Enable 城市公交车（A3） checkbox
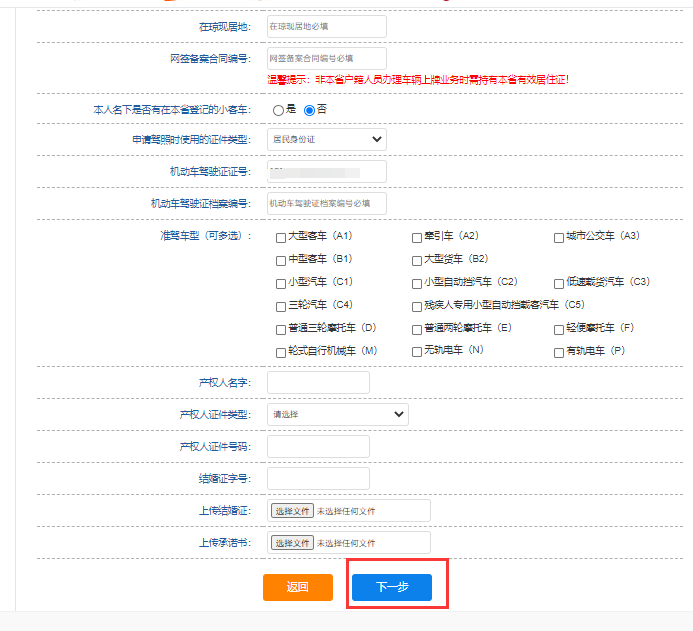This screenshot has height=631, width=693. point(559,237)
